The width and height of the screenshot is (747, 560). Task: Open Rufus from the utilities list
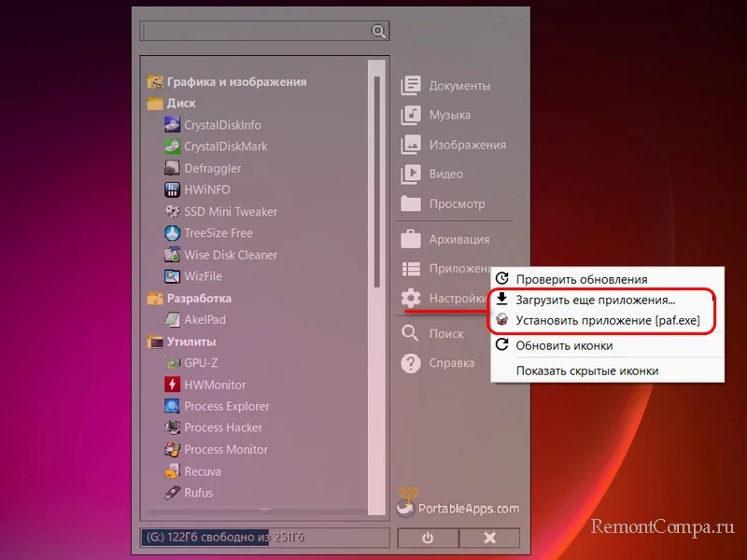point(198,493)
